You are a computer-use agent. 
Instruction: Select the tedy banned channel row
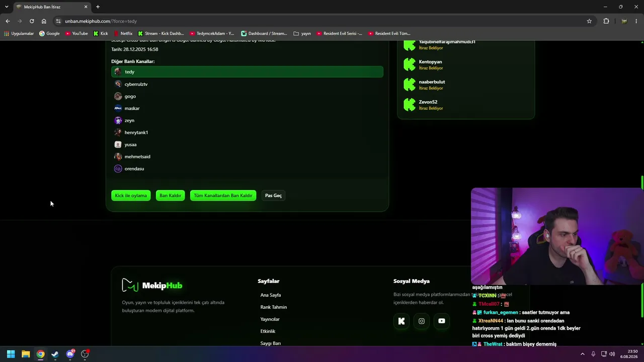(x=247, y=72)
